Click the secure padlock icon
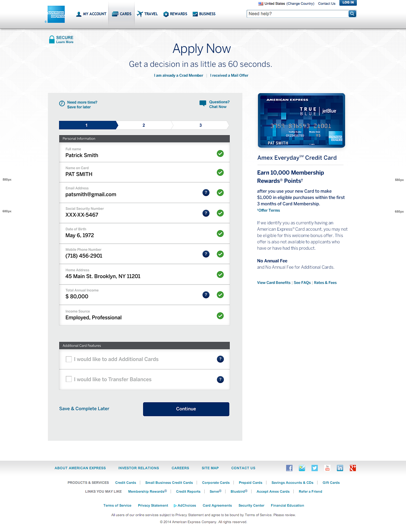Screen dimensions: 406x532 pyautogui.click(x=52, y=39)
